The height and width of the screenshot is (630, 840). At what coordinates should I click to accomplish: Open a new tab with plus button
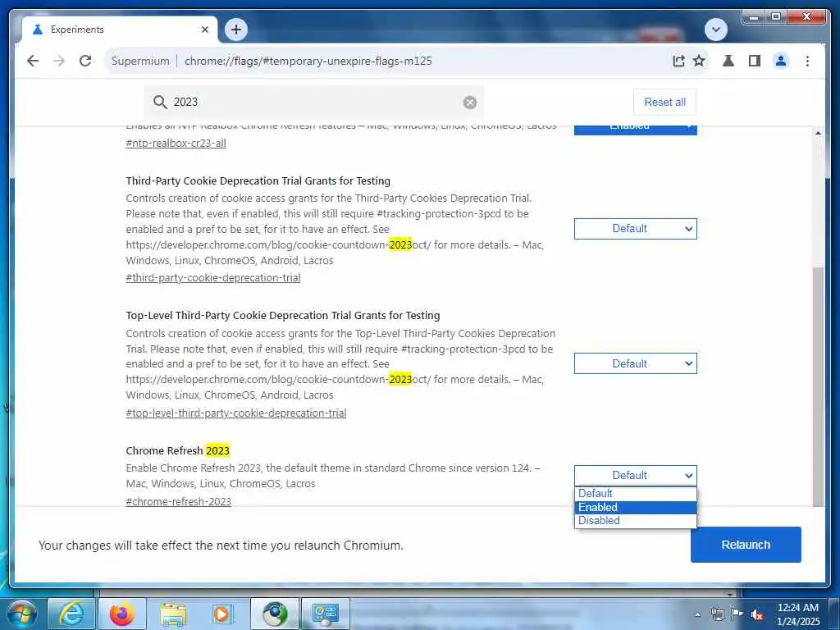click(x=236, y=30)
